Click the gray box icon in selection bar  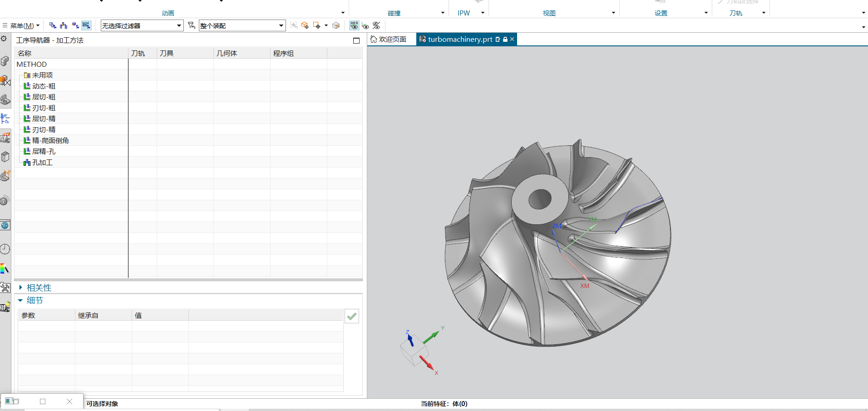336,25
